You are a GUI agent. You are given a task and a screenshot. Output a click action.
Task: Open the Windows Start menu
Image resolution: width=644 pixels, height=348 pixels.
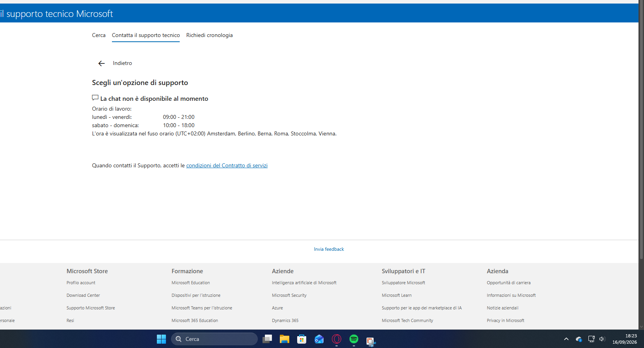pyautogui.click(x=161, y=339)
